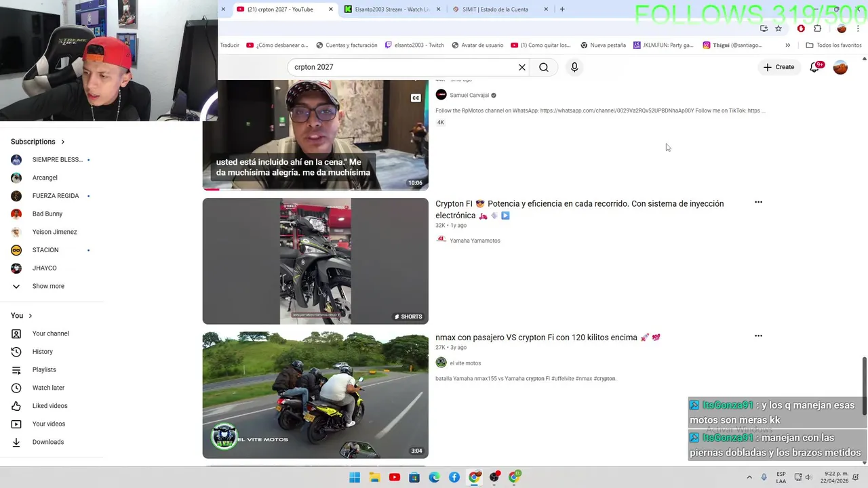This screenshot has height=488, width=868.
Task: Bookmark this page with the star icon
Action: 778,28
